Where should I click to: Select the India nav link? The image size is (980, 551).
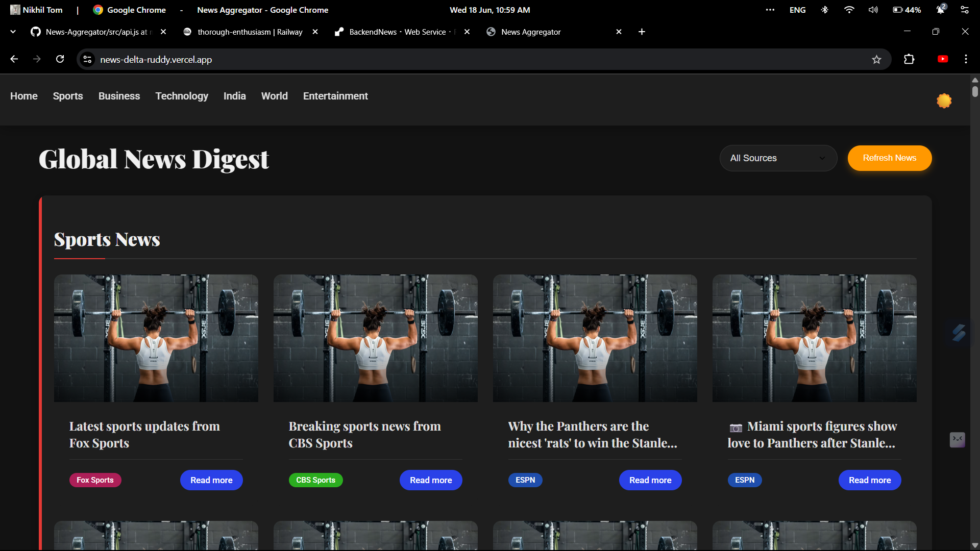point(234,96)
